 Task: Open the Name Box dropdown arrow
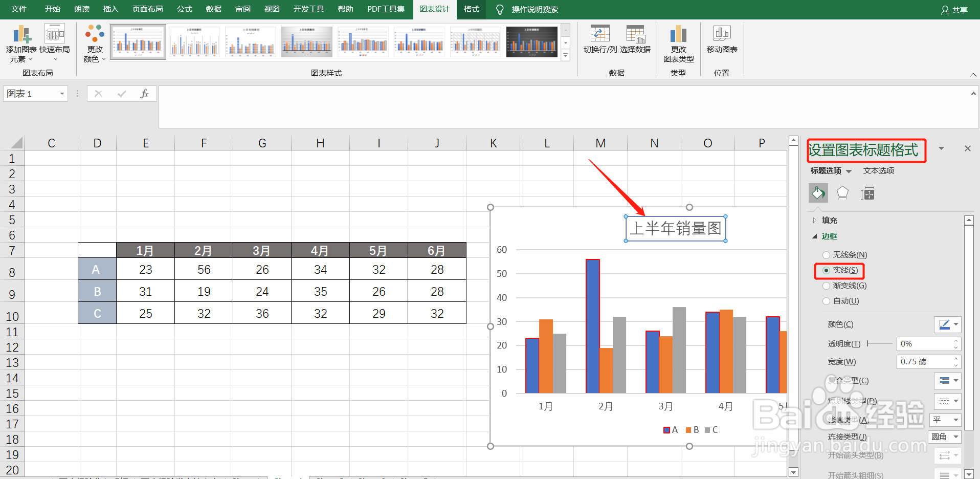pos(62,94)
